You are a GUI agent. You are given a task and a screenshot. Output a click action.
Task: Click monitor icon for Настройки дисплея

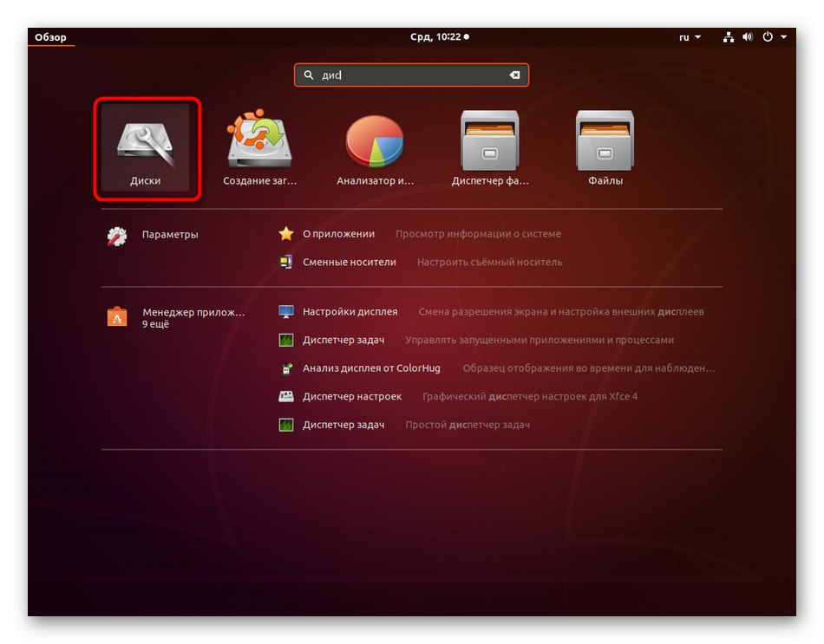pyautogui.click(x=286, y=311)
